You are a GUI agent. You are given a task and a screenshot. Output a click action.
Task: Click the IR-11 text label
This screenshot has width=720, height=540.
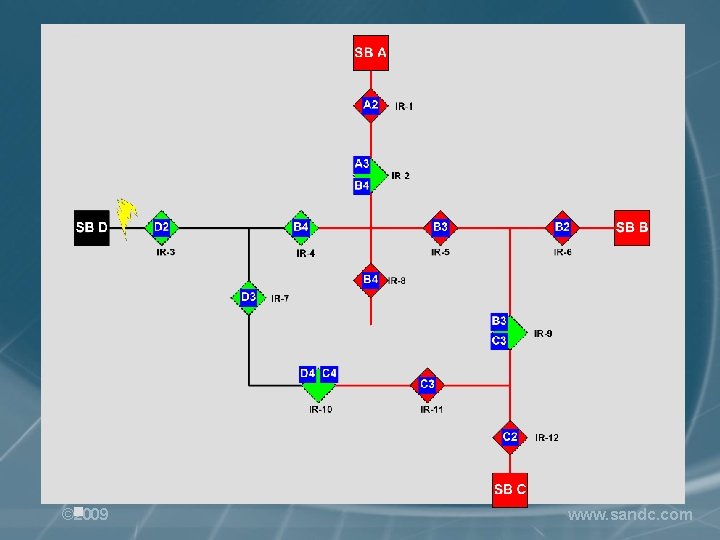pyautogui.click(x=432, y=410)
